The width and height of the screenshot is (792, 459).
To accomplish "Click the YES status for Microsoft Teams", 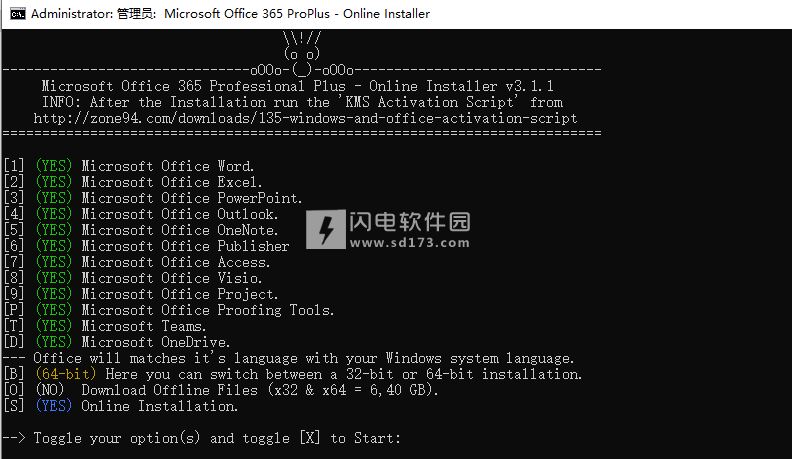I will (54, 326).
